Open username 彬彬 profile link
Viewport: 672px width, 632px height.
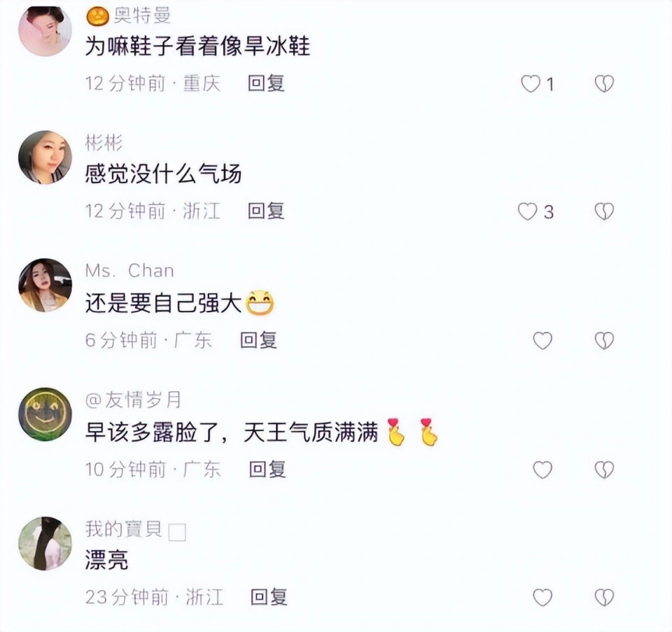pyautogui.click(x=104, y=143)
